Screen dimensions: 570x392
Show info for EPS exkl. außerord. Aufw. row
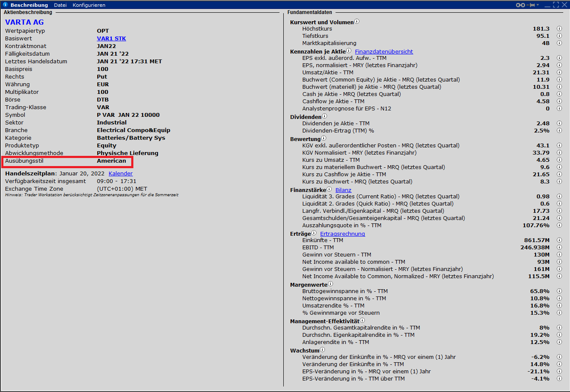point(559,58)
